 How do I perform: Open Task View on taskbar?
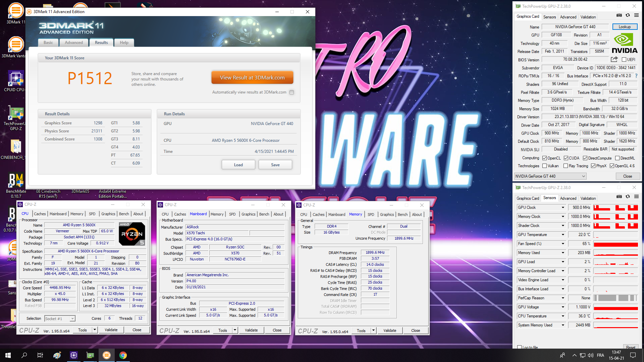coord(40,355)
